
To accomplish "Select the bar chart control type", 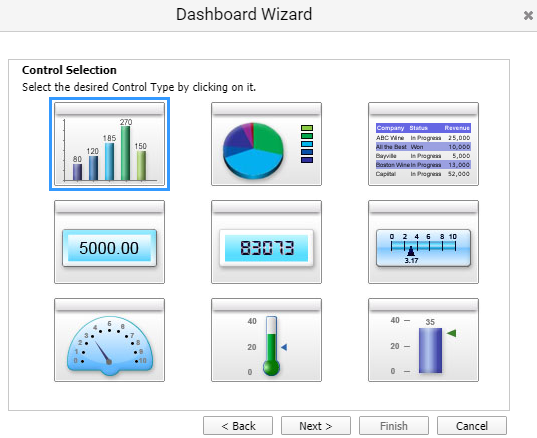I will (109, 144).
